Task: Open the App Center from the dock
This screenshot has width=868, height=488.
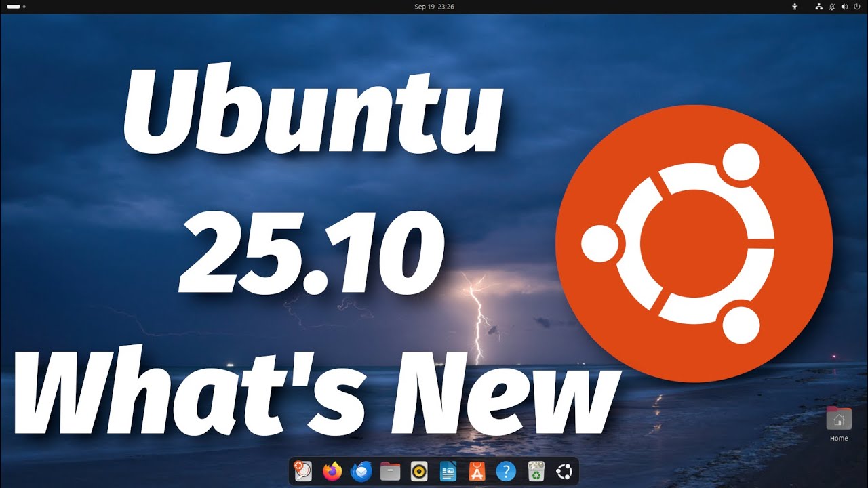Action: (x=477, y=471)
